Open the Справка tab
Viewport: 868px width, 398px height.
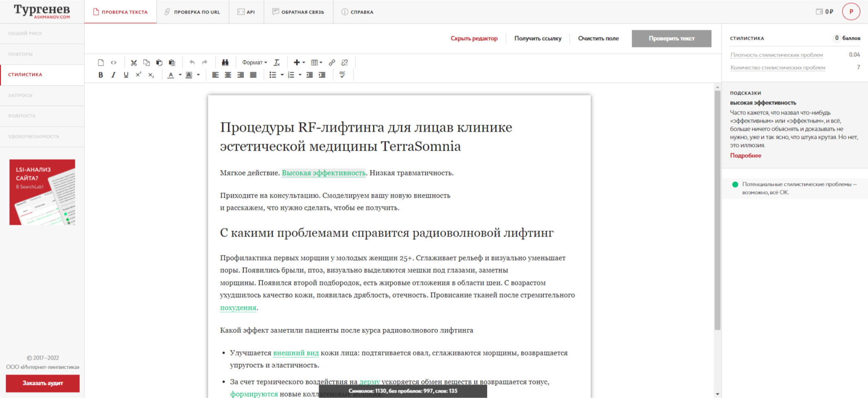[357, 12]
